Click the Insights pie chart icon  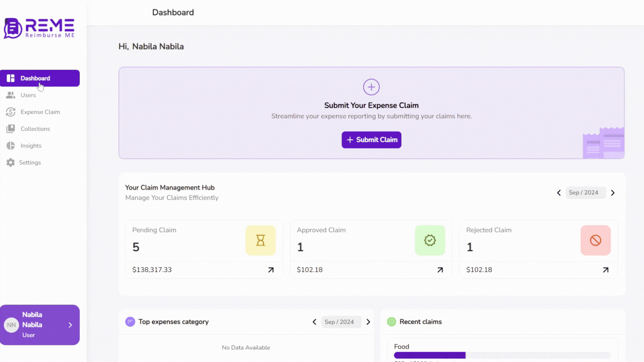click(x=11, y=145)
